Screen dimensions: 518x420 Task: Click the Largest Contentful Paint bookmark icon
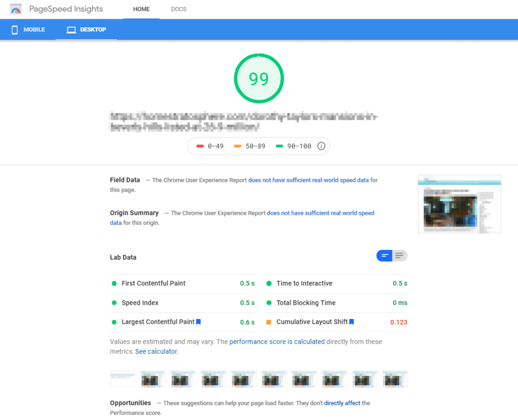point(198,321)
